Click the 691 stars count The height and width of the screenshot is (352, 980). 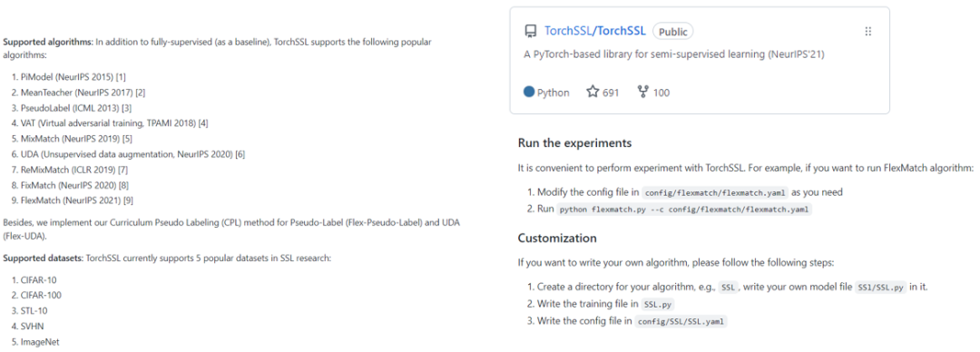point(611,93)
